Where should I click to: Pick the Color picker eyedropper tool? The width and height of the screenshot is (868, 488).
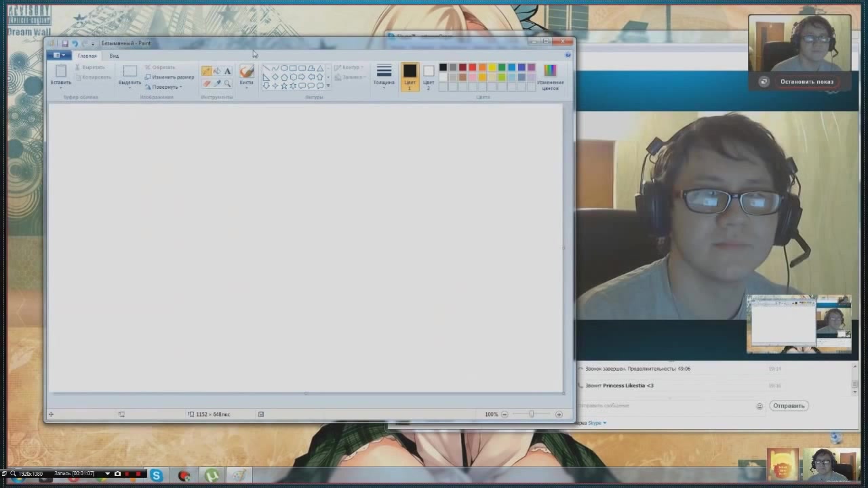tap(217, 83)
